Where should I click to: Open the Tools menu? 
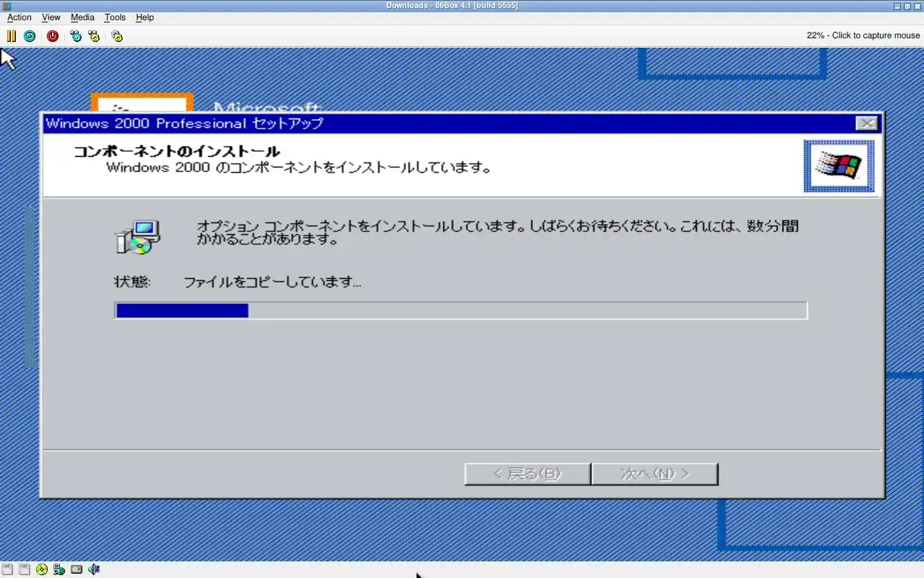click(115, 17)
